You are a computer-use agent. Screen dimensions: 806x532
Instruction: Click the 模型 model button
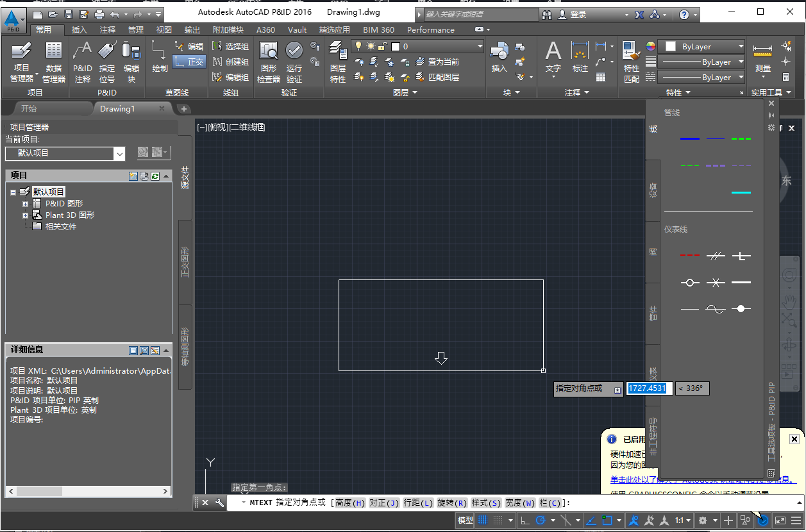[x=466, y=520]
